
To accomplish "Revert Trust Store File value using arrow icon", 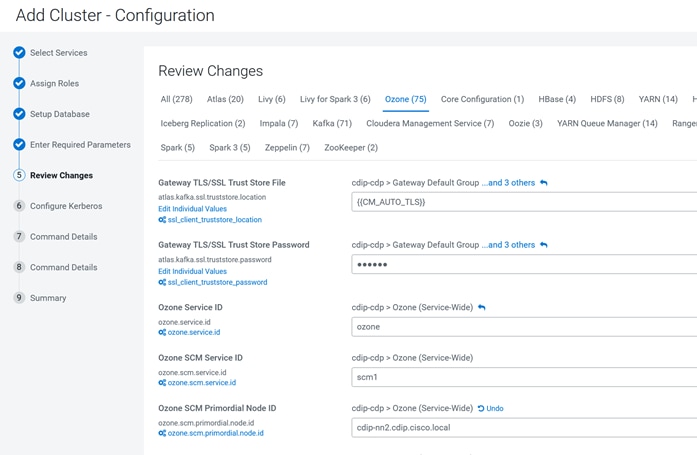I will pos(544,183).
